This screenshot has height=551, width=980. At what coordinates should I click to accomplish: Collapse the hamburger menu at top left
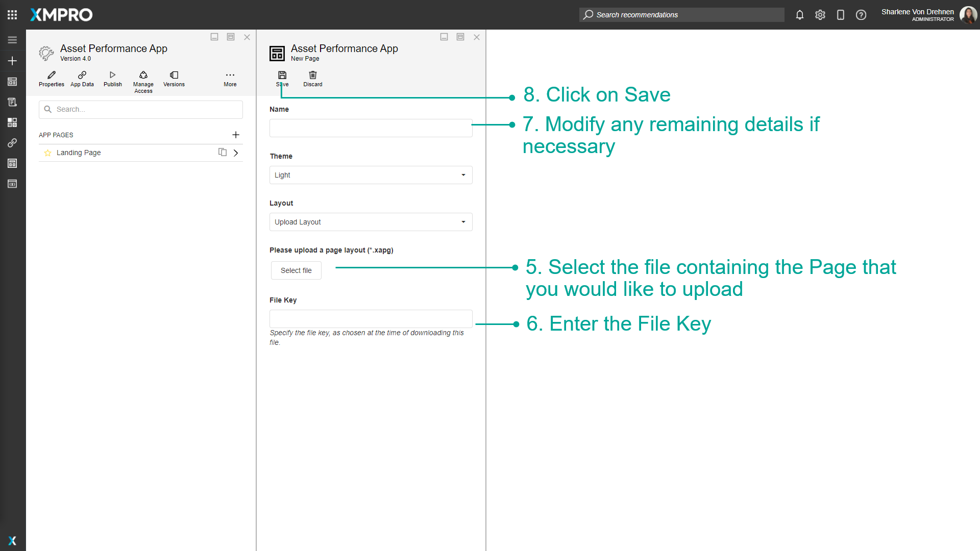[12, 39]
